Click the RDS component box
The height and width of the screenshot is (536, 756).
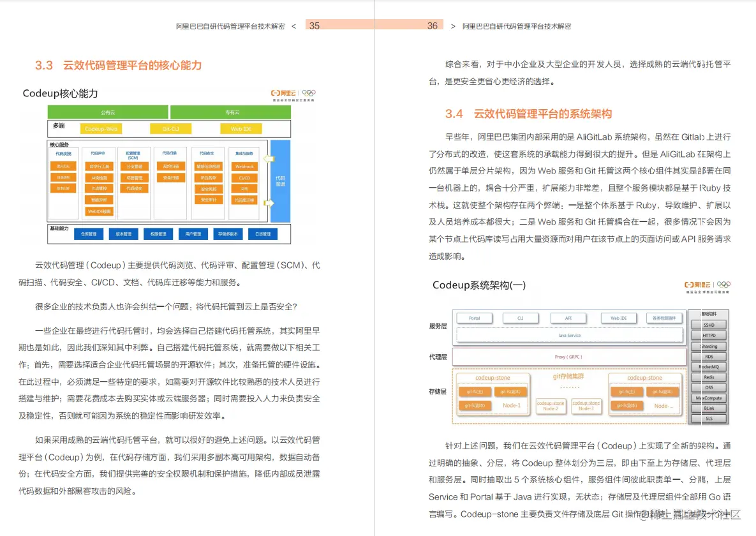click(x=709, y=357)
